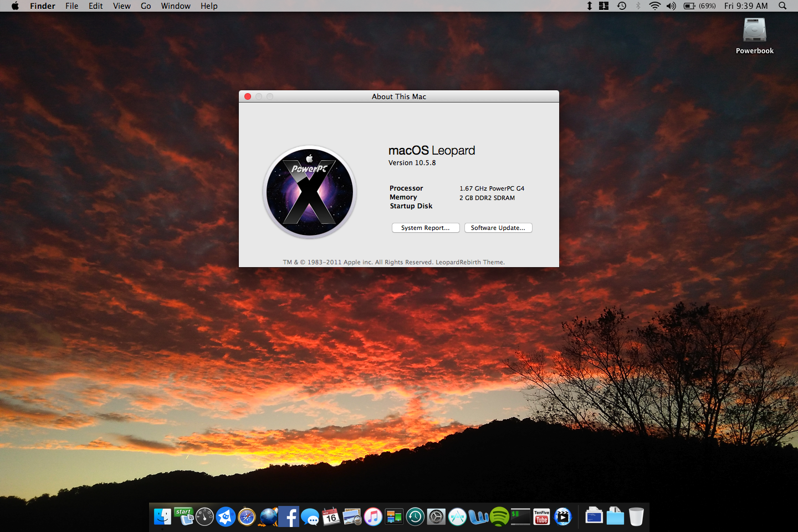Open the Calendar icon showing 16
The image size is (798, 532).
click(331, 516)
